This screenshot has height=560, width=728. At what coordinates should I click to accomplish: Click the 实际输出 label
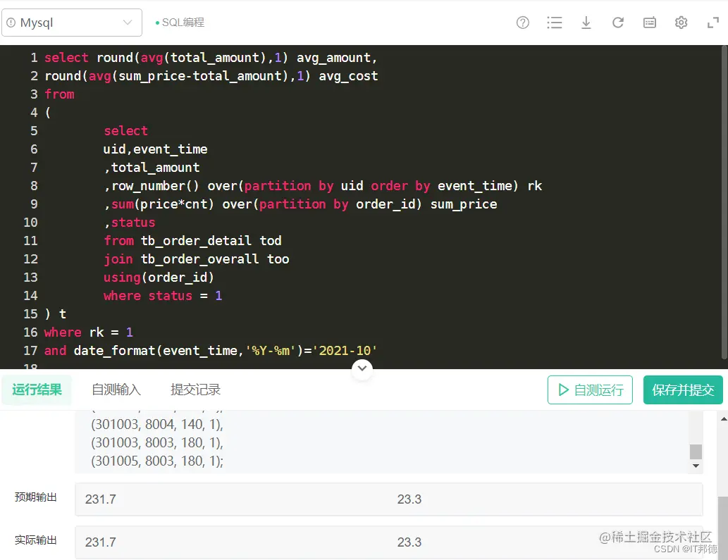(36, 540)
